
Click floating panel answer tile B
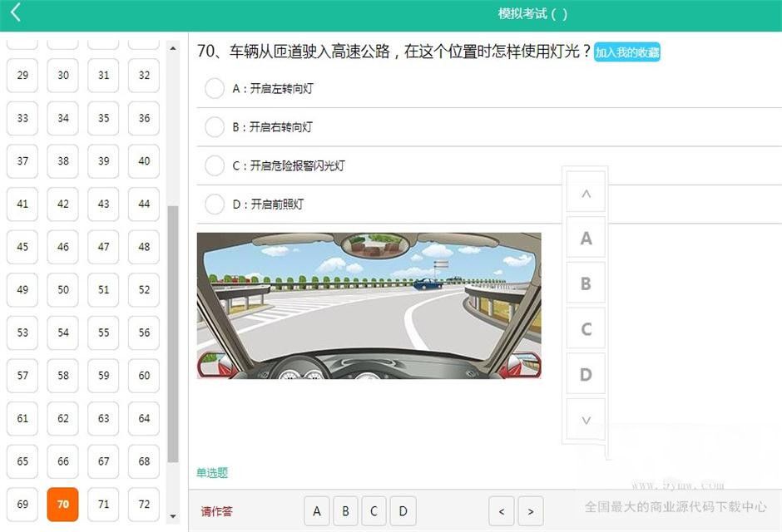pyautogui.click(x=586, y=283)
